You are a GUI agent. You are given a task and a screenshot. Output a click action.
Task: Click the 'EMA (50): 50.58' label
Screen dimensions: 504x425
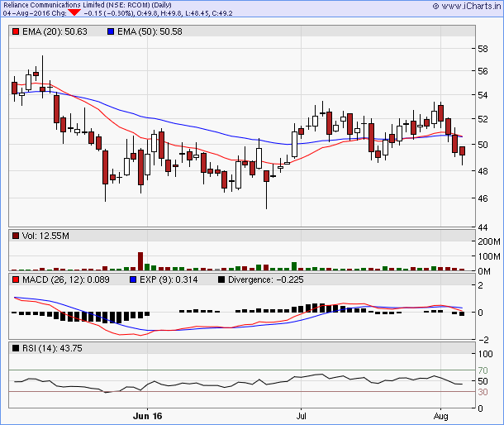(150, 32)
